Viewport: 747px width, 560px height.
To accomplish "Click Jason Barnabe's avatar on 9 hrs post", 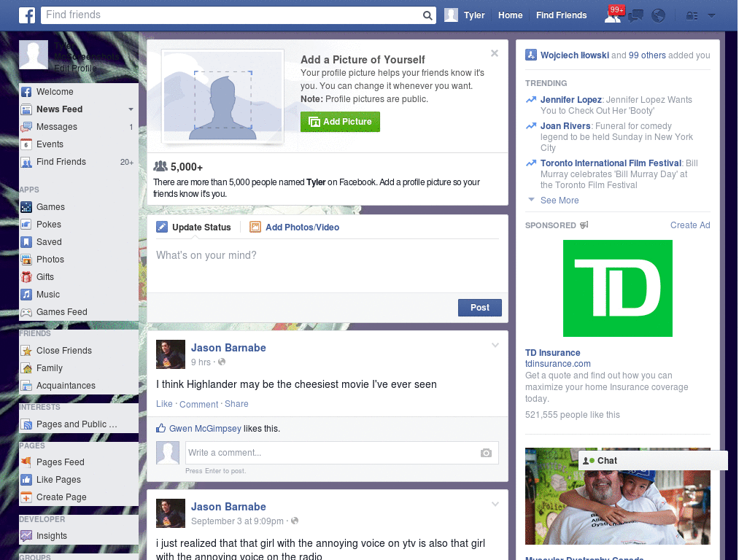I will [x=171, y=354].
